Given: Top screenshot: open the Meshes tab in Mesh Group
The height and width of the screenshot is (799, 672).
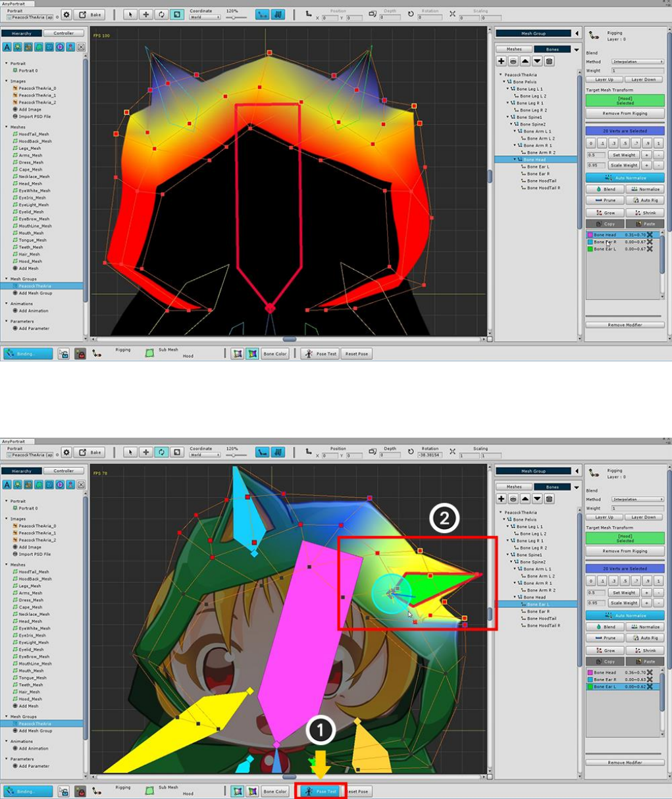Looking at the screenshot, I should point(515,49).
